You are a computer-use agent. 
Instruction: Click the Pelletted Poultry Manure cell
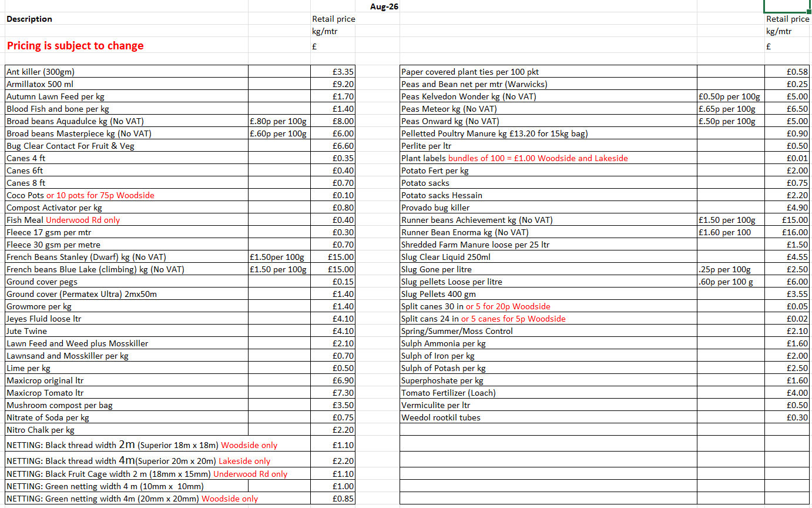[x=548, y=133]
